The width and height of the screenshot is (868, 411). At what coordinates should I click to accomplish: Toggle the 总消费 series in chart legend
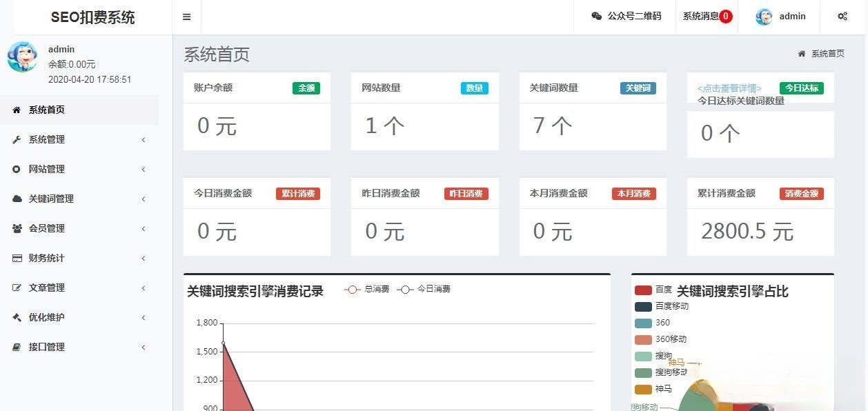[364, 289]
